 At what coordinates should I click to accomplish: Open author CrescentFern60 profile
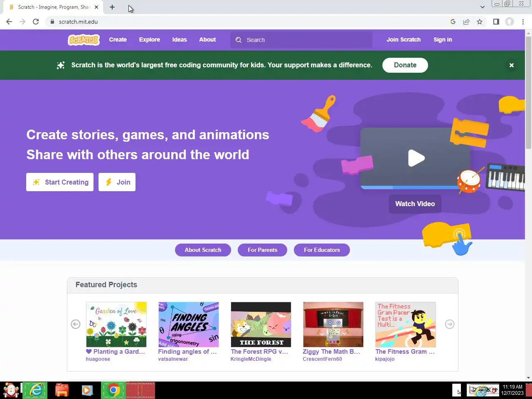click(x=322, y=359)
